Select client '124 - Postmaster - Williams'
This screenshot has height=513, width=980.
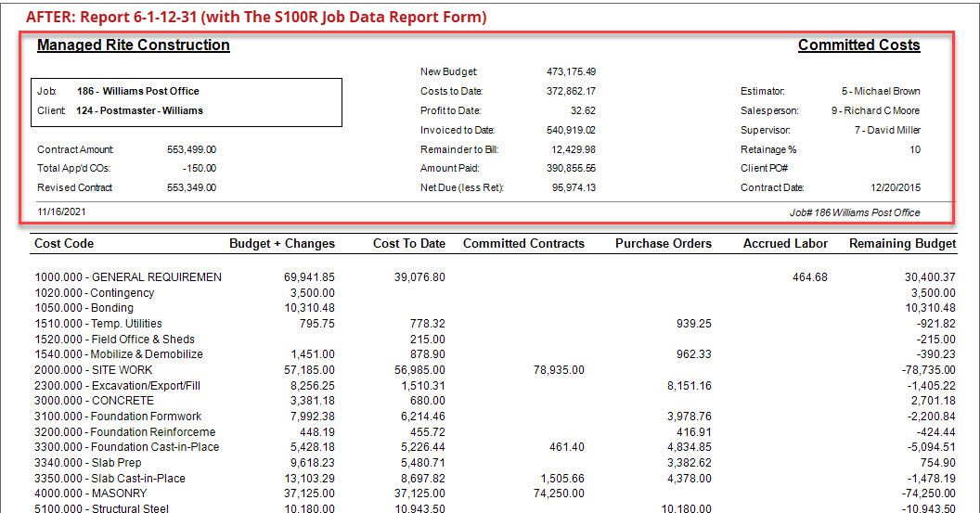pos(139,110)
